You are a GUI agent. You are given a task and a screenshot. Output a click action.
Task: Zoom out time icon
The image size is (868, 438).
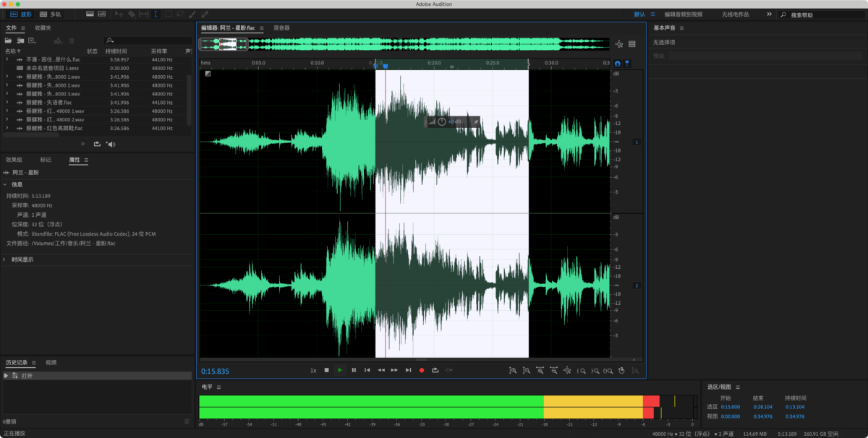(x=553, y=370)
